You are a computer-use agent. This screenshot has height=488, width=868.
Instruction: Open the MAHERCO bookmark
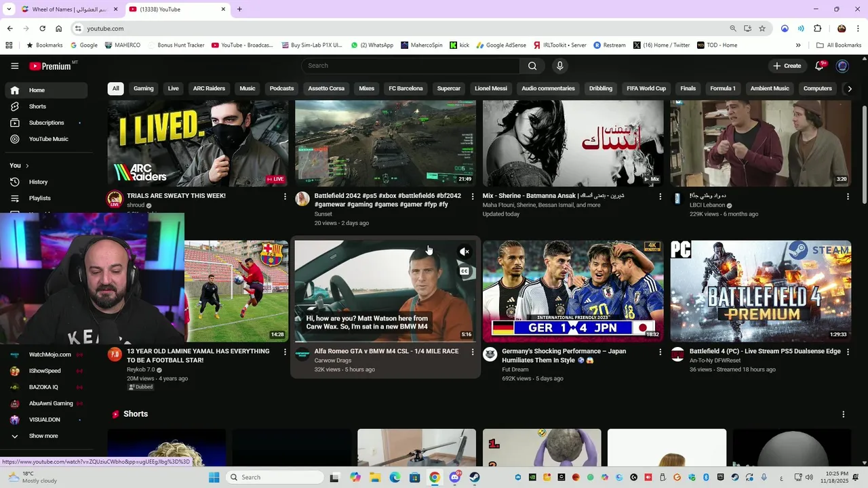[x=123, y=45]
